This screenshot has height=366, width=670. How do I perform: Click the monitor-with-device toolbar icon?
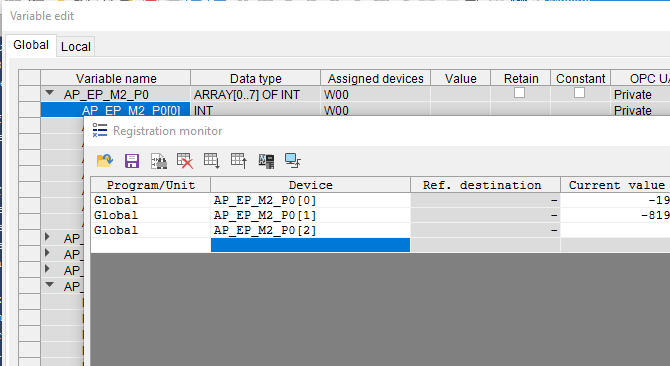click(x=266, y=161)
